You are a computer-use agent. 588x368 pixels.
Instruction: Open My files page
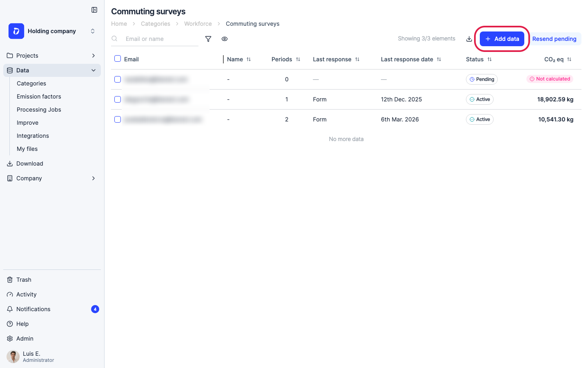27,149
